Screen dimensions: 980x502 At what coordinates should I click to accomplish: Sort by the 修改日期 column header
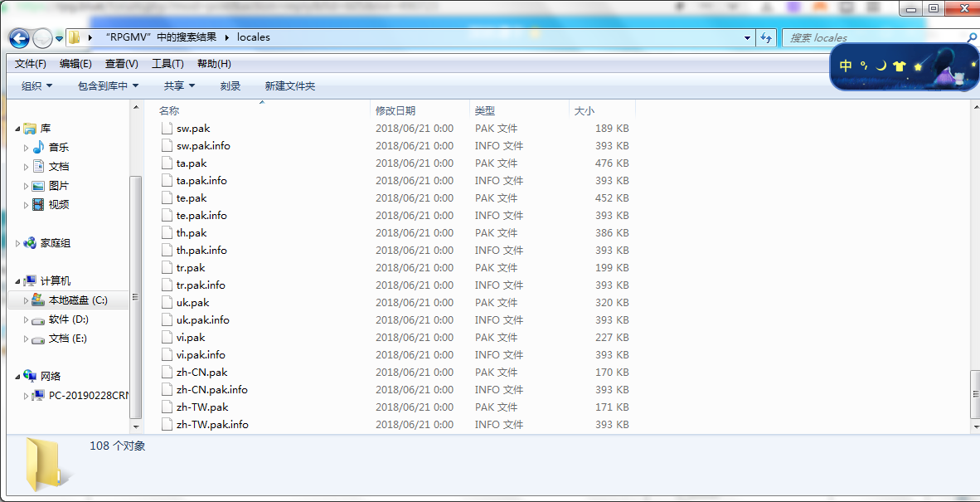[x=395, y=110]
